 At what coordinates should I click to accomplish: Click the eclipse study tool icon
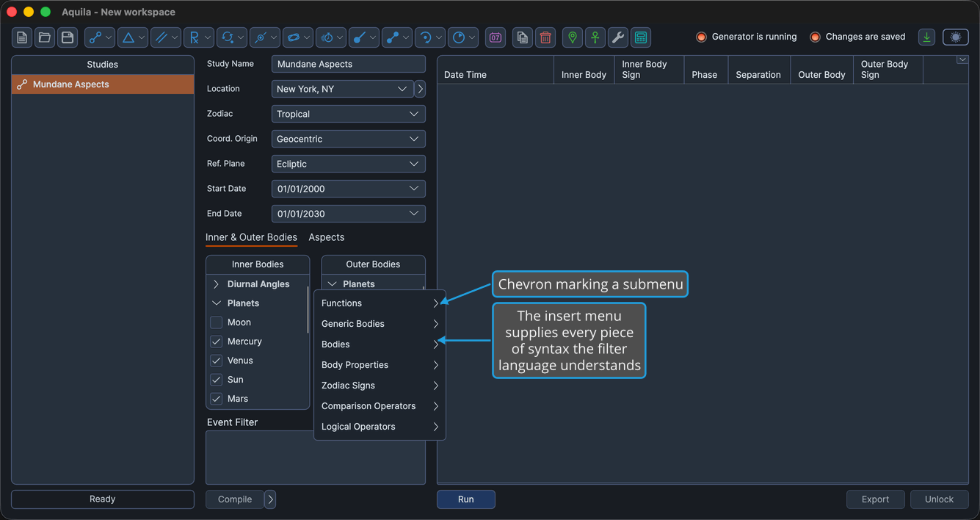[264, 37]
